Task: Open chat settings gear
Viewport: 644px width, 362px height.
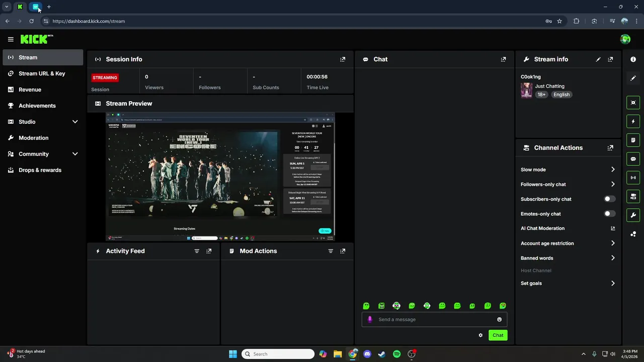Action: tap(480, 335)
